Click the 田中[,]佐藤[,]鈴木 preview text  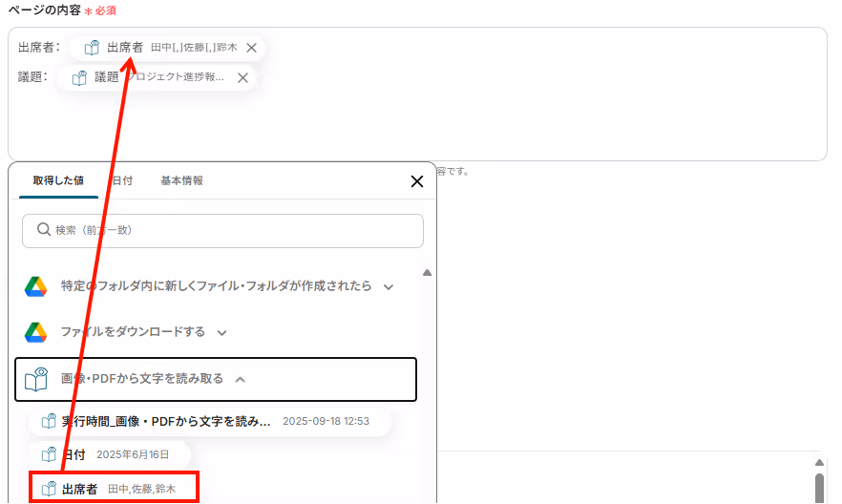coord(194,48)
